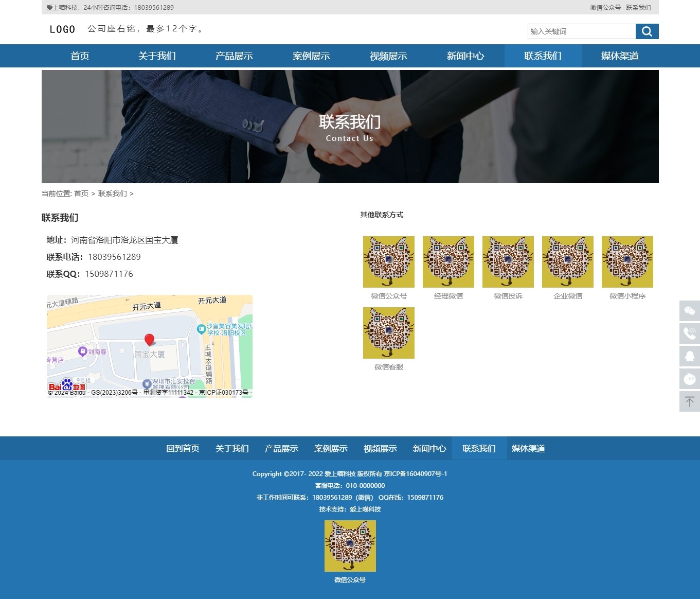Click 回到首页 in the footer navigation
Viewport: 700px width, 599px height.
tap(183, 449)
